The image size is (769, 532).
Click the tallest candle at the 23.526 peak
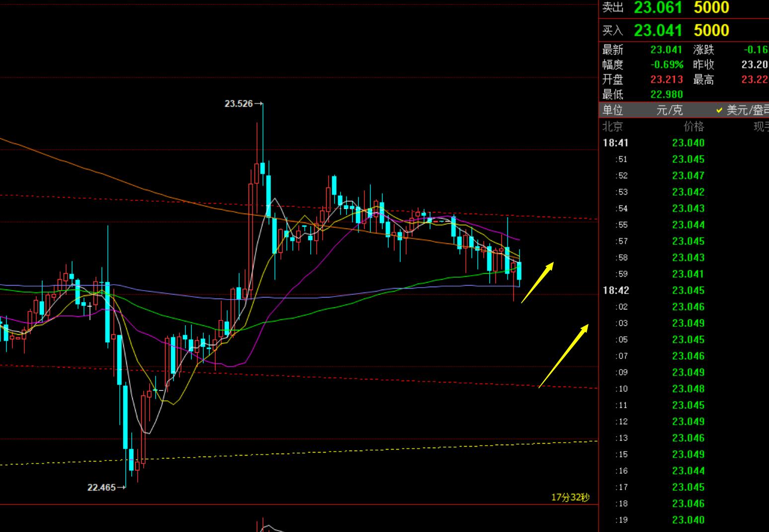262,149
